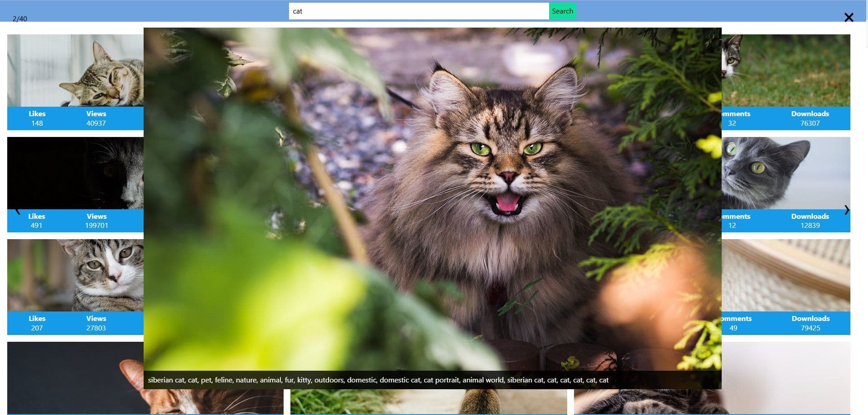Click the Downloads 76307 stat
Screen dimensions: 868x415
(x=810, y=118)
